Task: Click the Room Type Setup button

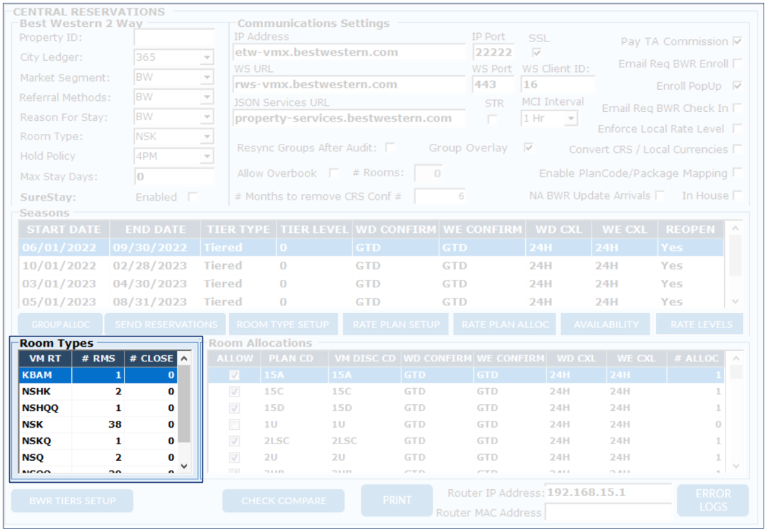Action: (283, 324)
